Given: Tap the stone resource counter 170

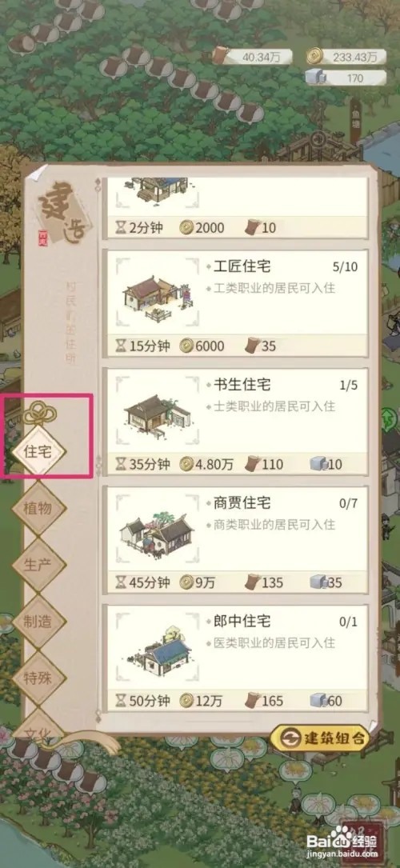Looking at the screenshot, I should pyautogui.click(x=347, y=78).
